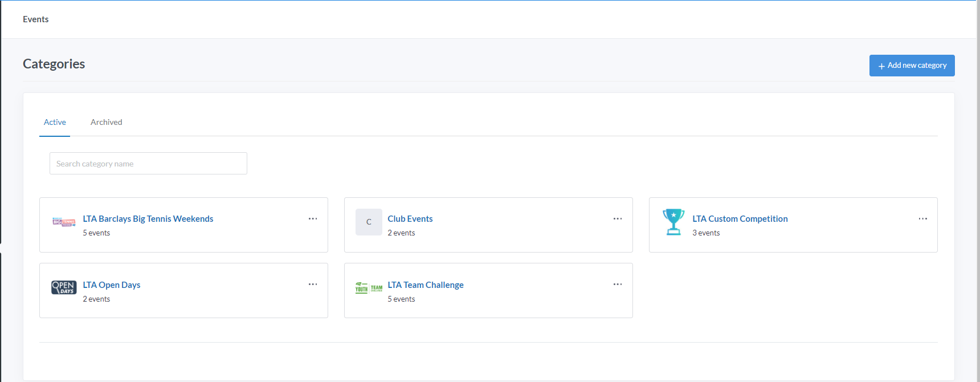Click the LTA Open Days logo icon

[x=64, y=287]
